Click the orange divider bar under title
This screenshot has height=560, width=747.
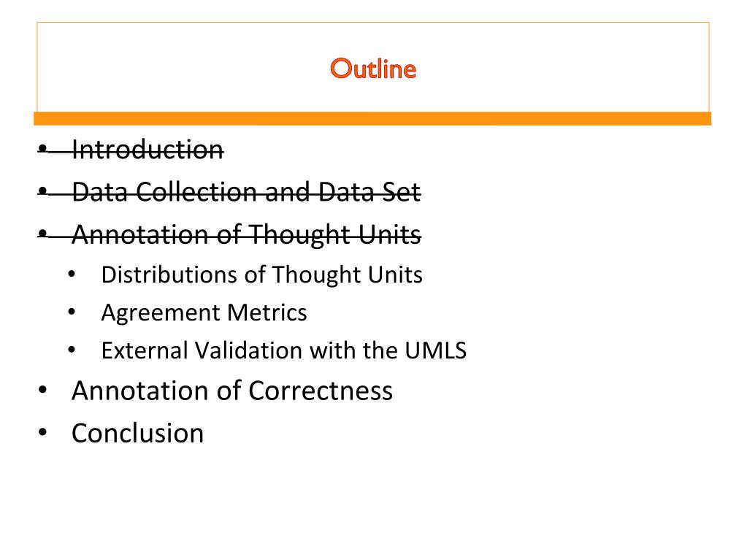pyautogui.click(x=372, y=118)
